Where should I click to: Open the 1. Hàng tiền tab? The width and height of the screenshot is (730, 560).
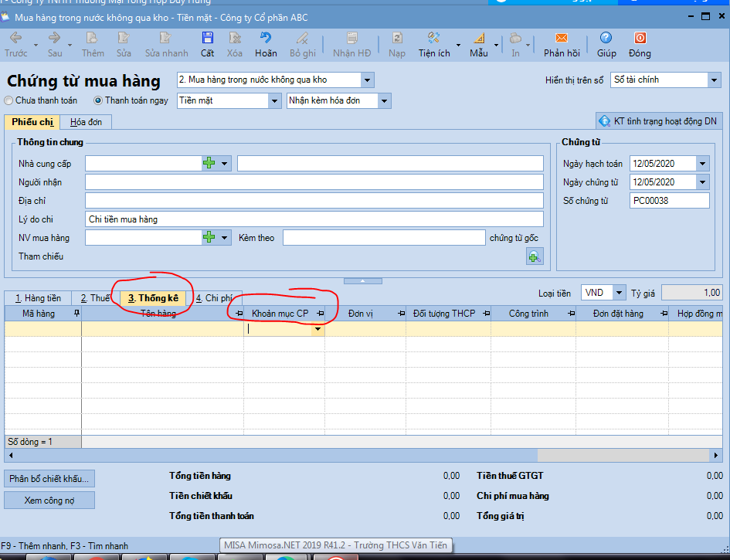click(38, 298)
